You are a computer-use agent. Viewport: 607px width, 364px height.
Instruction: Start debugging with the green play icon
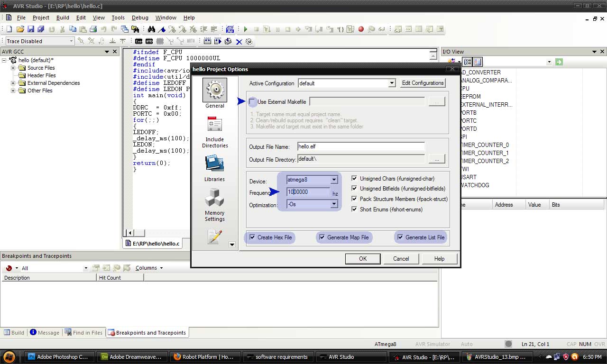(x=246, y=29)
